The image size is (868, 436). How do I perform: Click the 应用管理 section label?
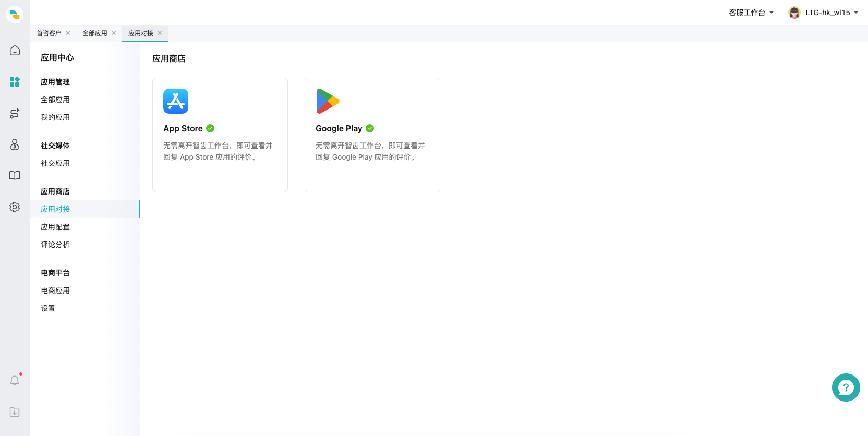coord(55,82)
